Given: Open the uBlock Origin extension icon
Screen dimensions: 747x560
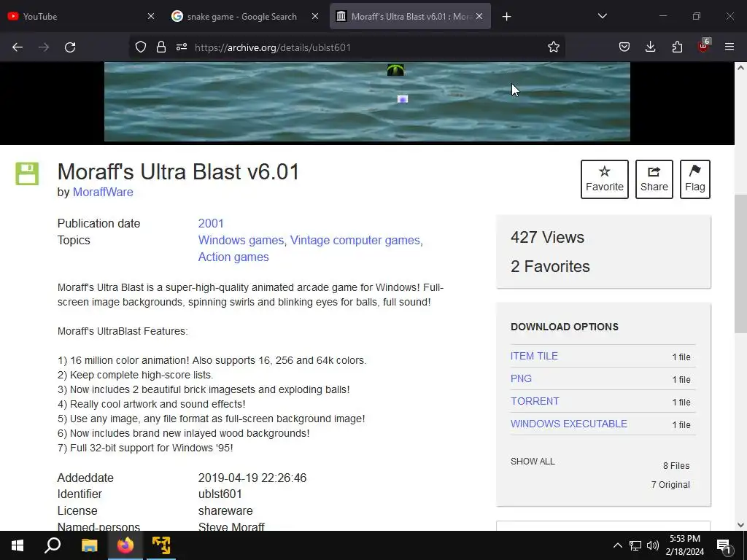Looking at the screenshot, I should click(x=704, y=46).
